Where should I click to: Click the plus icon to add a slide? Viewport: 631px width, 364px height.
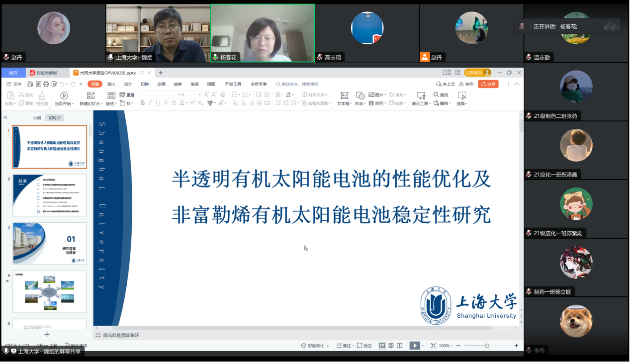tap(47, 334)
